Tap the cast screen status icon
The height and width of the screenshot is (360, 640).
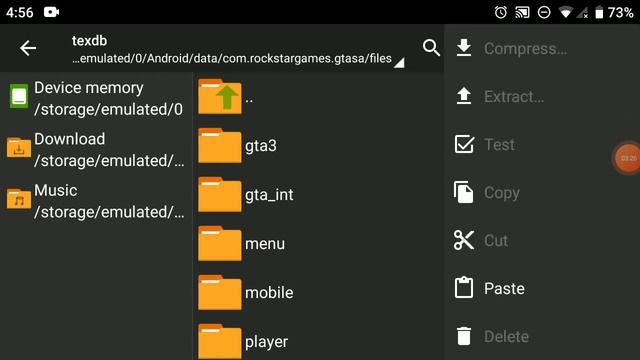[x=522, y=12]
